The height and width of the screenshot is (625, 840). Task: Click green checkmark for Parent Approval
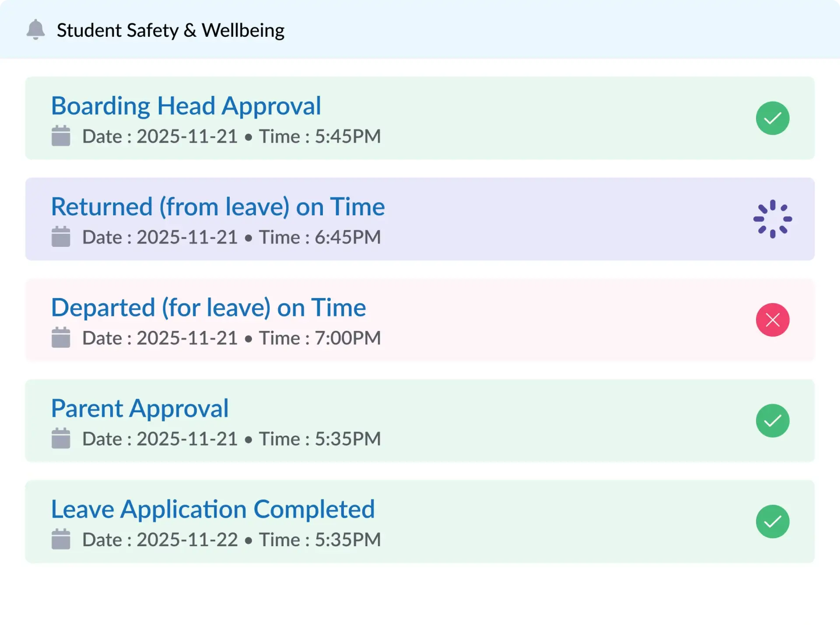coord(772,421)
